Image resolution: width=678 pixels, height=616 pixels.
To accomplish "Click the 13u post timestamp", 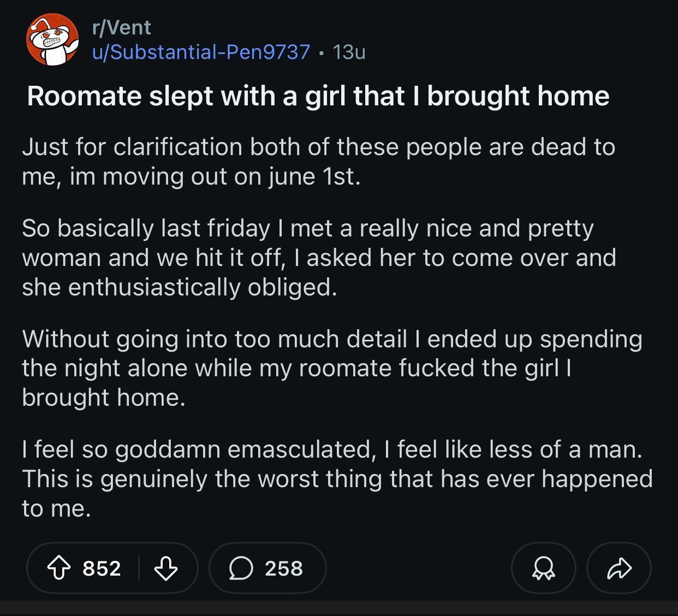I will [x=348, y=52].
